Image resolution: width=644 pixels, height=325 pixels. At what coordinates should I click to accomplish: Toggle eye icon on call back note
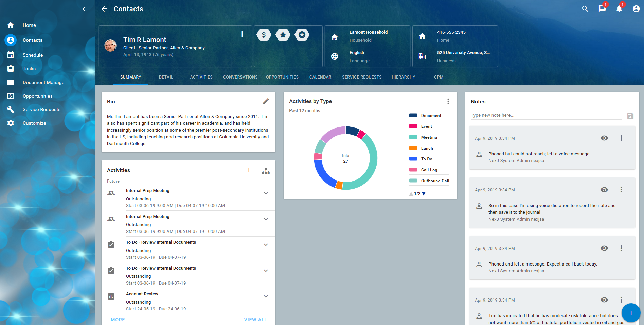click(x=604, y=248)
